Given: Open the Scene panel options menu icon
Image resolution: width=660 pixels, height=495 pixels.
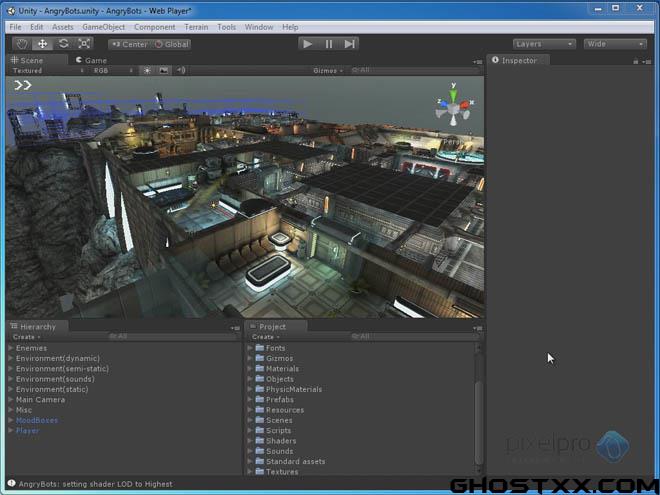Looking at the screenshot, I should coord(477,62).
